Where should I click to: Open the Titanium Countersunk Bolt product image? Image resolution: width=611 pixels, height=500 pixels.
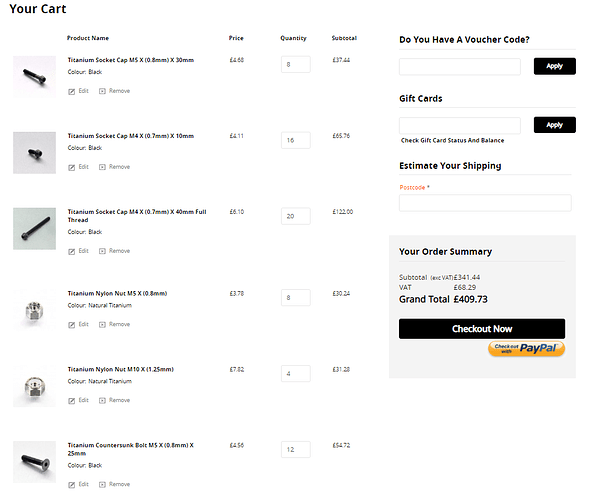tap(34, 462)
